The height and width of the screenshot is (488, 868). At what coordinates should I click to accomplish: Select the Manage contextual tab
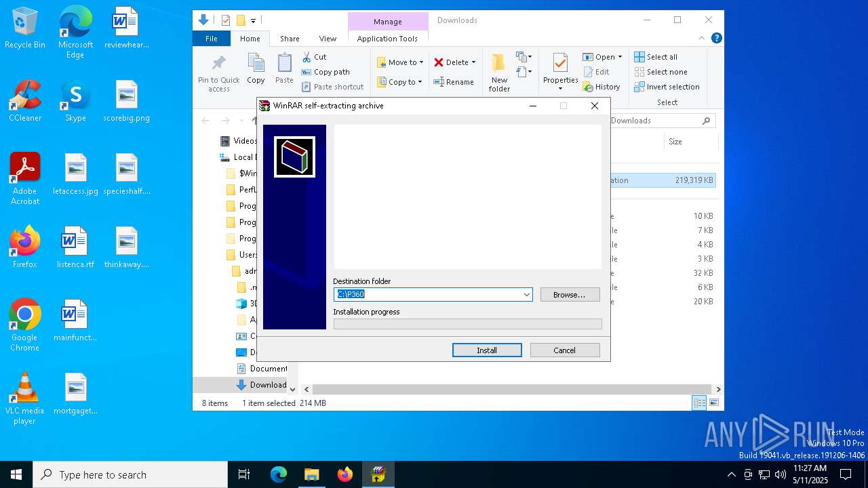coord(387,22)
